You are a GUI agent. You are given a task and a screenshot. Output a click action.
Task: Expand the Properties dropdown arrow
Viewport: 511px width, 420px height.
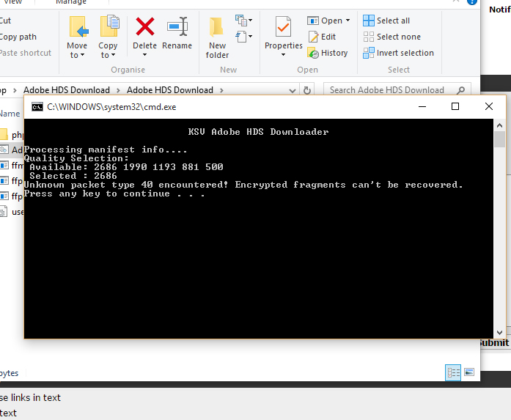tap(283, 55)
